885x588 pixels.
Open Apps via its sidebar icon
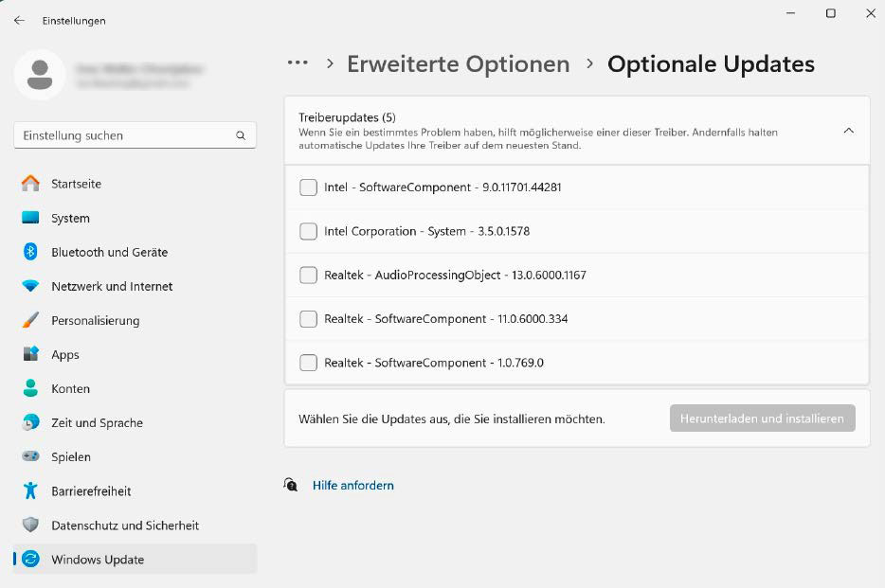tap(30, 354)
